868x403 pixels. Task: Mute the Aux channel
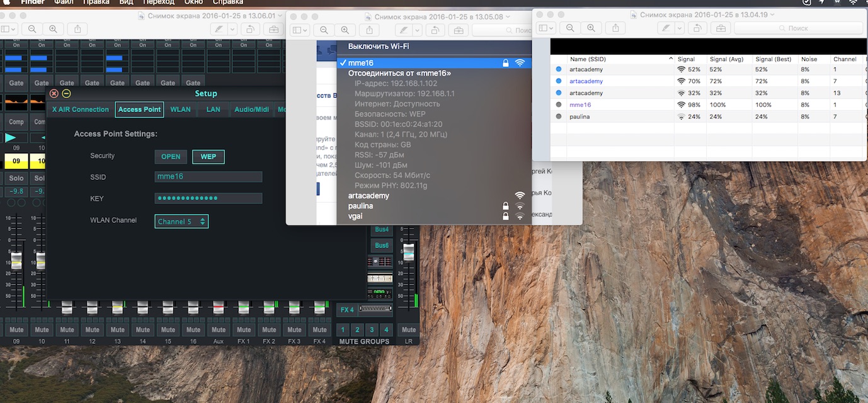click(x=219, y=329)
